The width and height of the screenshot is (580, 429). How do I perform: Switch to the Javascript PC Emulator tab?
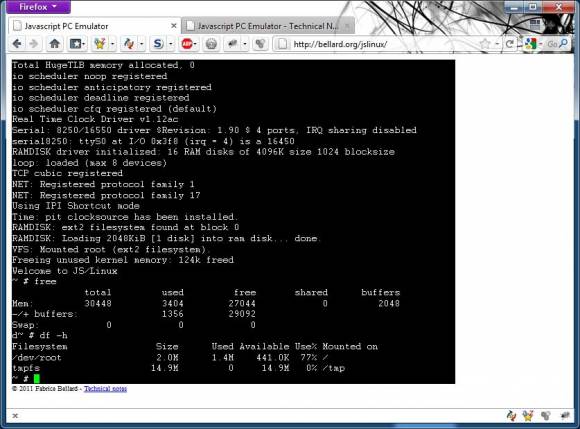click(x=94, y=26)
